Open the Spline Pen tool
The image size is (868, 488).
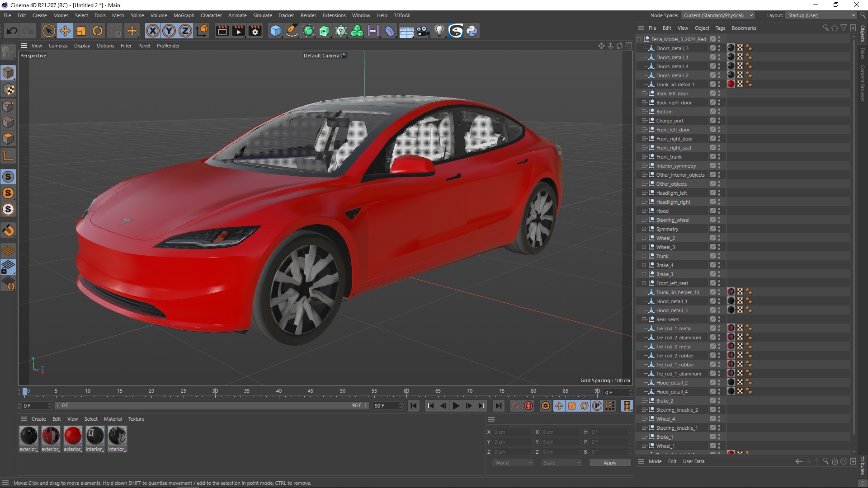tap(292, 31)
